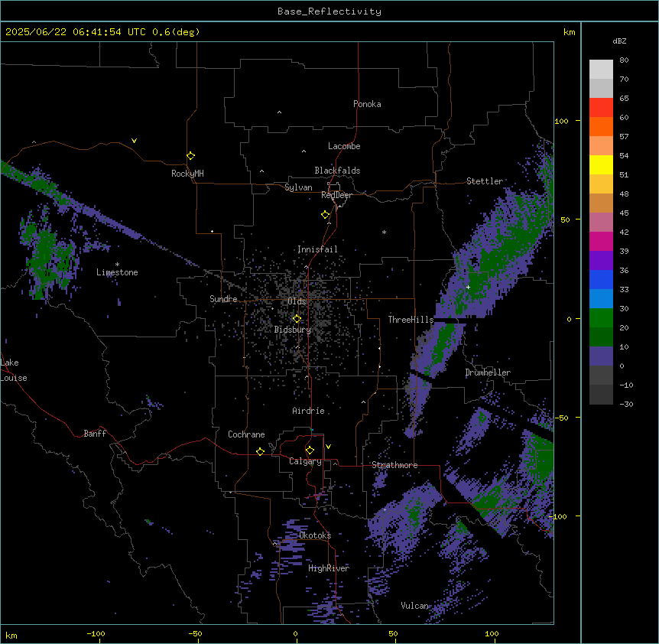Click the HighRiver label

[x=329, y=568]
